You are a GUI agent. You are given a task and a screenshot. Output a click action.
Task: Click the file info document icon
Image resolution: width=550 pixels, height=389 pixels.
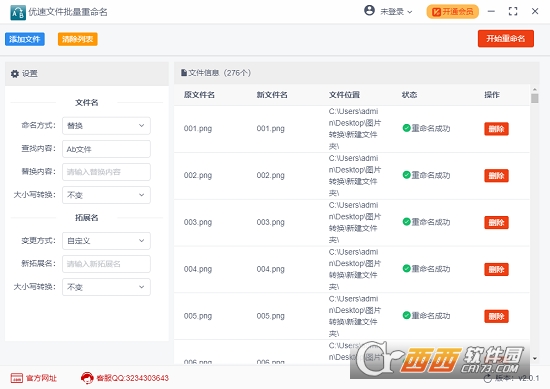tap(184, 73)
